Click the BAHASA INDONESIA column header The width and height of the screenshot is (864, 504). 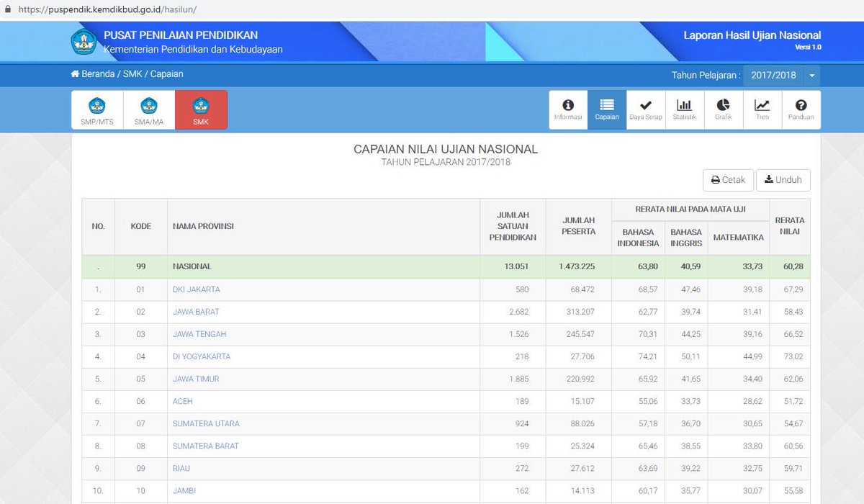tap(638, 238)
